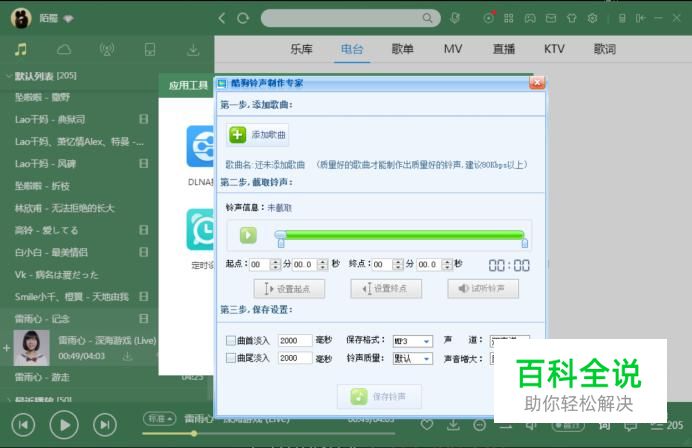Click the 曲尾淡入 2000 milliseconds field
Screen dimensions: 692x448
click(x=295, y=358)
